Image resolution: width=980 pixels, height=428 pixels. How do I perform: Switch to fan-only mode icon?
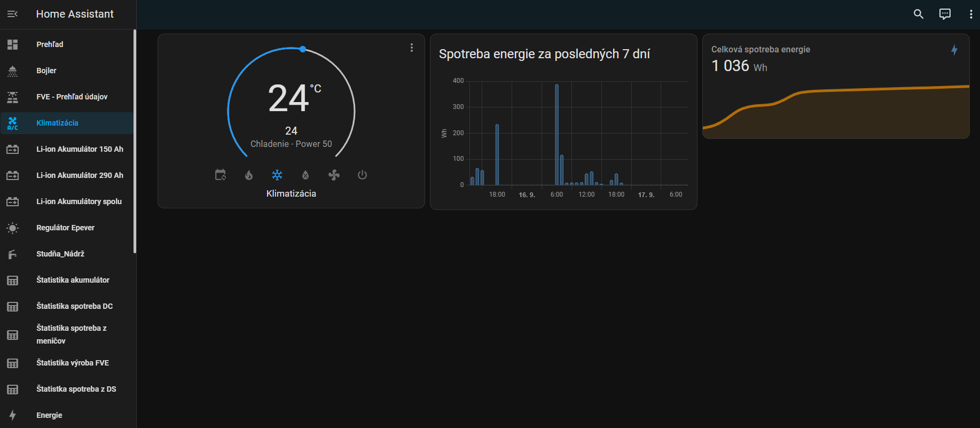(x=334, y=175)
